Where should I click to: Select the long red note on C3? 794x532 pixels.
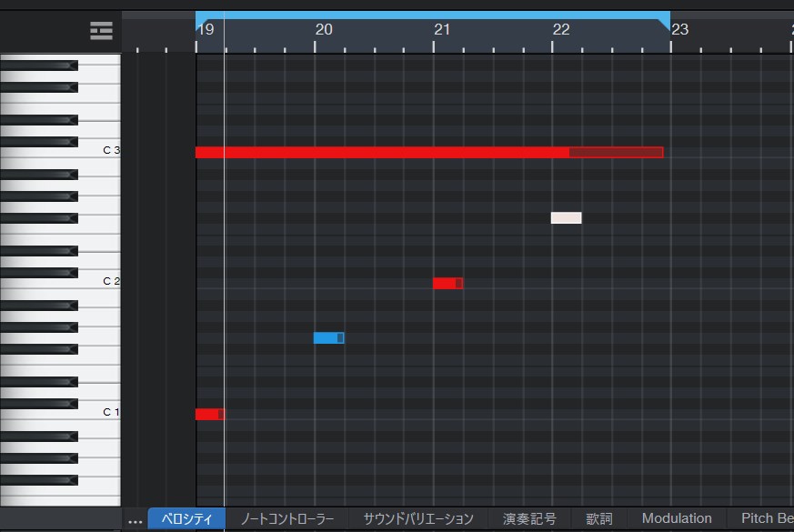pos(382,153)
